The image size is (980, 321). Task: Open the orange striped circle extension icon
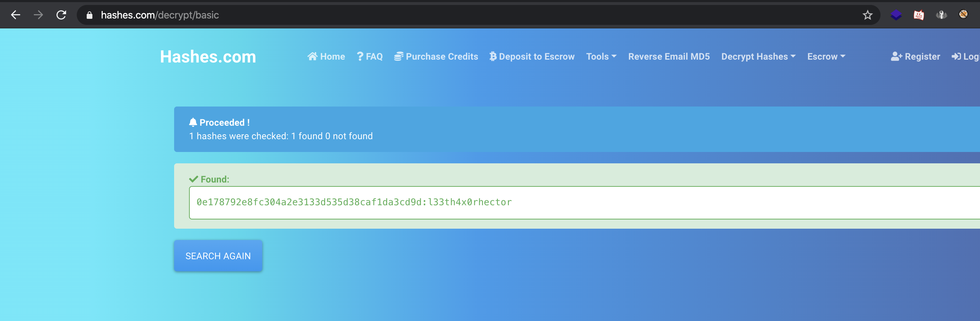pyautogui.click(x=963, y=15)
